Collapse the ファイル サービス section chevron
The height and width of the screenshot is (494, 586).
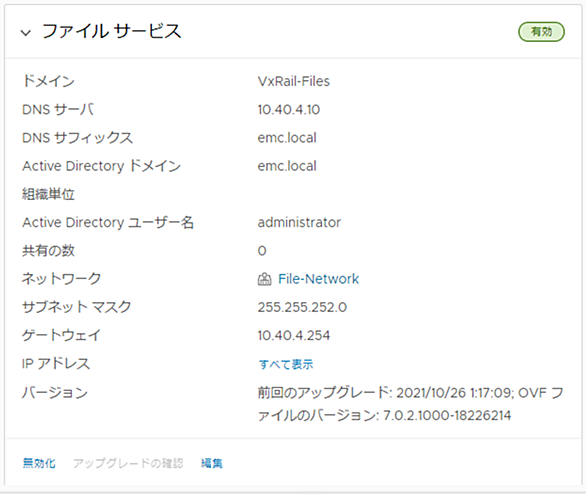26,33
